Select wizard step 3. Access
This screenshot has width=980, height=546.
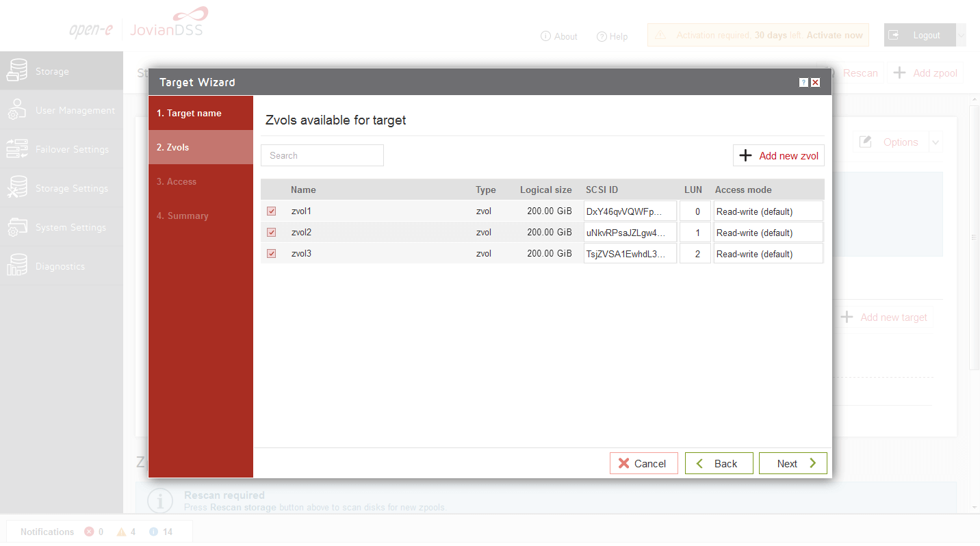[201, 181]
